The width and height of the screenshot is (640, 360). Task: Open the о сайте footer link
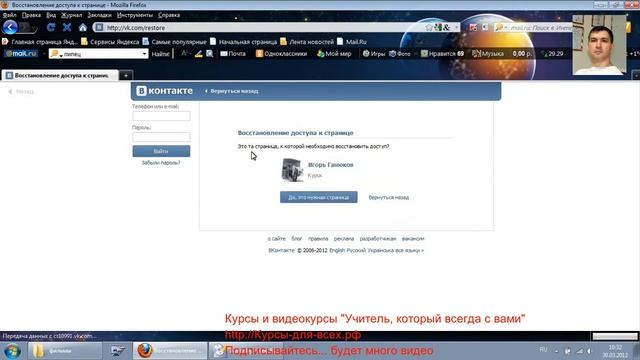[276, 239]
